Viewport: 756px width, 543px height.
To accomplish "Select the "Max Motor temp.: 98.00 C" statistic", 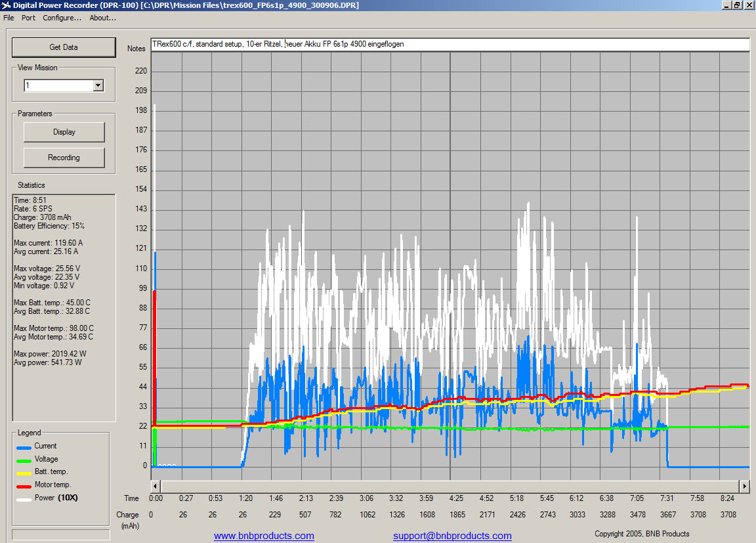I will pos(54,328).
